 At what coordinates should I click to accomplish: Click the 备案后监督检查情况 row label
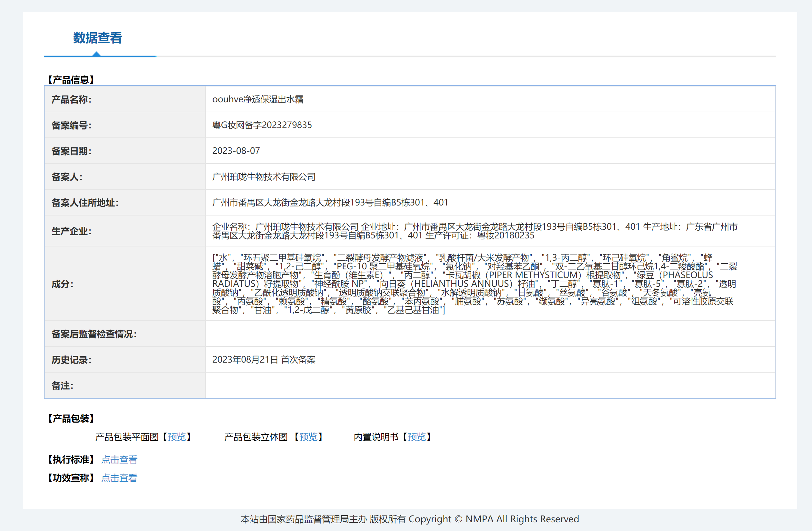point(94,334)
